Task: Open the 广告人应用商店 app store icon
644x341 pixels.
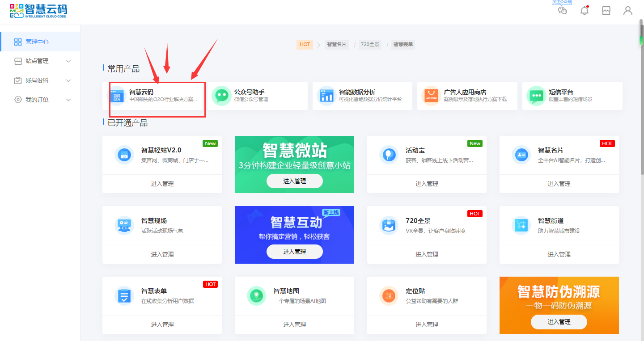Action: tap(431, 96)
